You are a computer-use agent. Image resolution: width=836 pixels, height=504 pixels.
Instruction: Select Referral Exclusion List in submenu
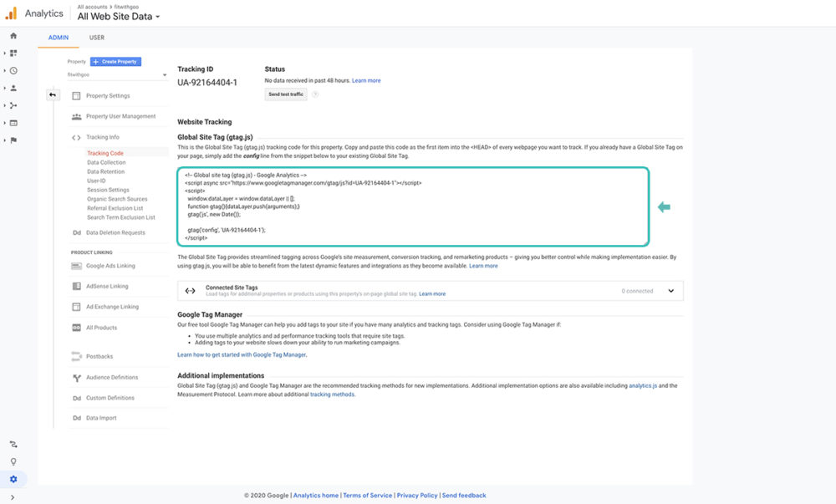pos(115,208)
